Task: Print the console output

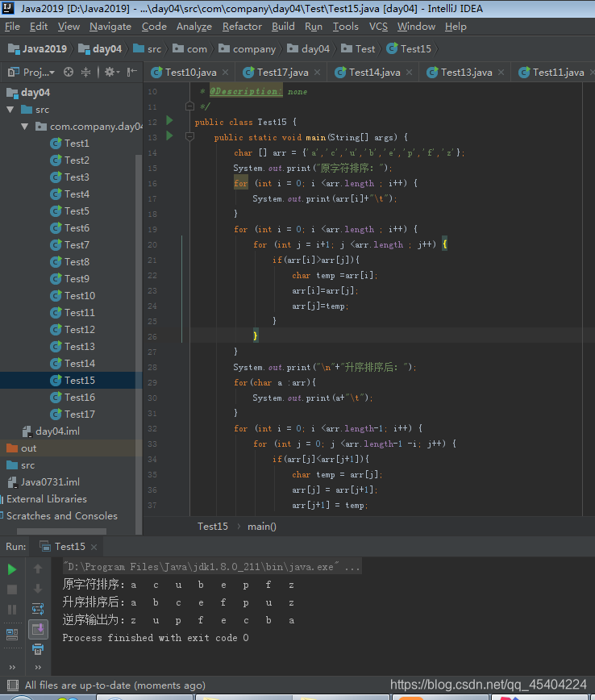Action: 38,649
